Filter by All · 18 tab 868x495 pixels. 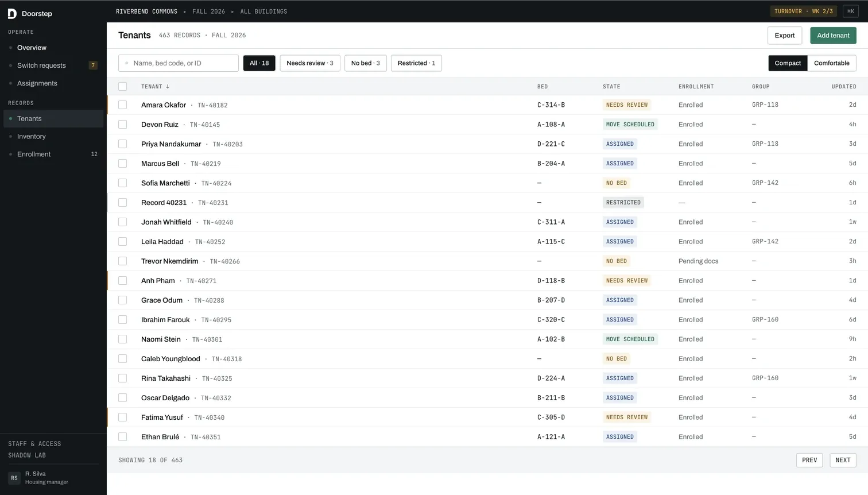259,63
